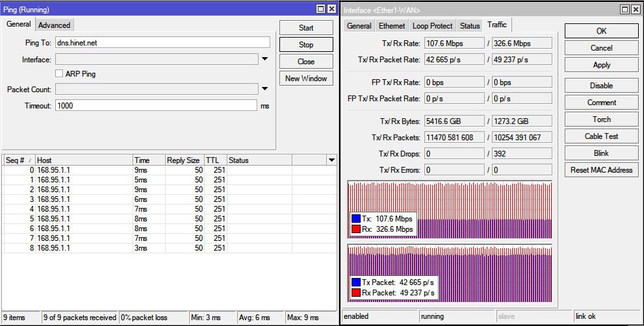Maximize the Ping window
The width and height of the screenshot is (644, 326).
(x=321, y=9)
